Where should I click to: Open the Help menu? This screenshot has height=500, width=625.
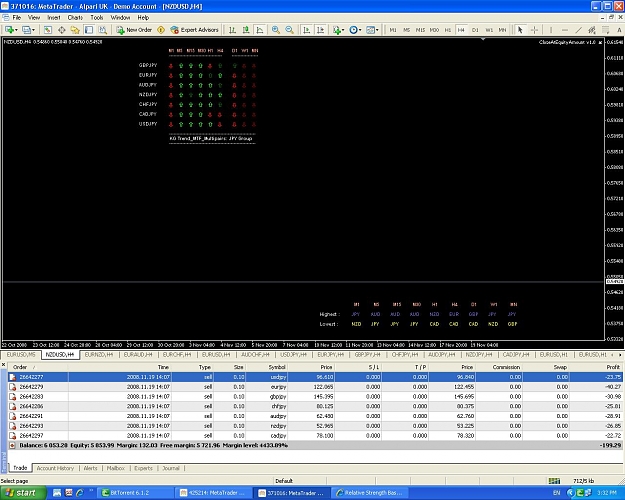click(x=143, y=18)
